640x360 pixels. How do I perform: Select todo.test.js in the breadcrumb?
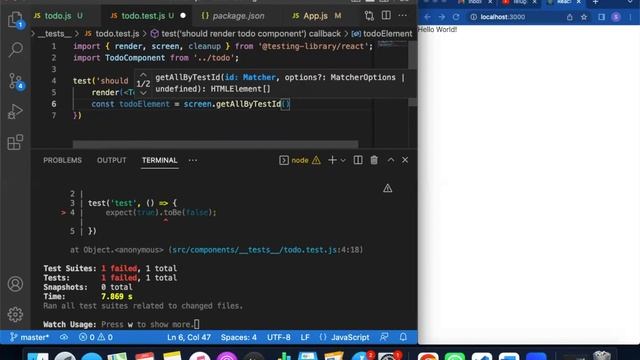click(x=112, y=34)
